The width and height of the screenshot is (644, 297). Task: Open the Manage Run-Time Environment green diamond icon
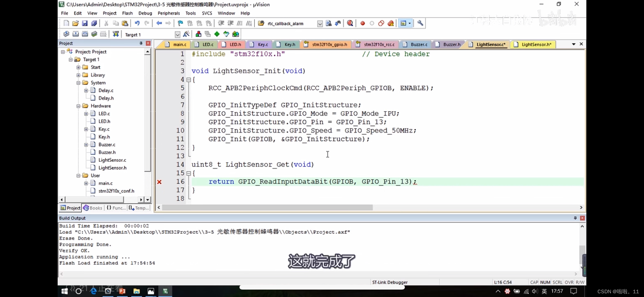click(x=217, y=34)
